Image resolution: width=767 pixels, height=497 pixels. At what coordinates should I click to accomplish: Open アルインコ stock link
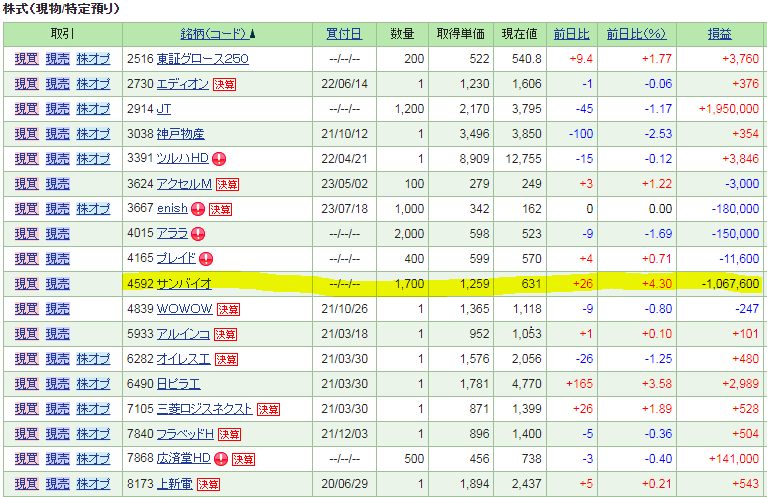point(183,334)
